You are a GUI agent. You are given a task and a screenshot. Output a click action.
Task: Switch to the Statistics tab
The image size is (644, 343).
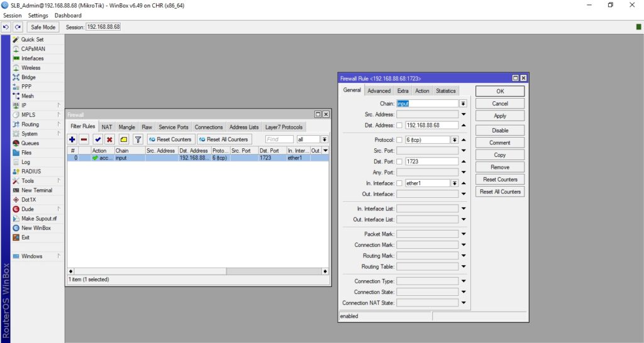click(x=446, y=91)
